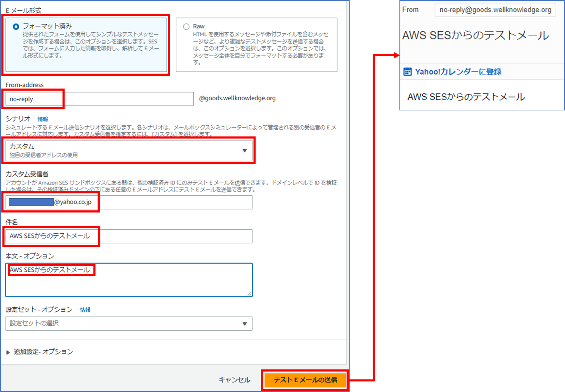The image size is (565, 392).
Task: Click the カスタム受信者 heading
Action: click(27, 174)
